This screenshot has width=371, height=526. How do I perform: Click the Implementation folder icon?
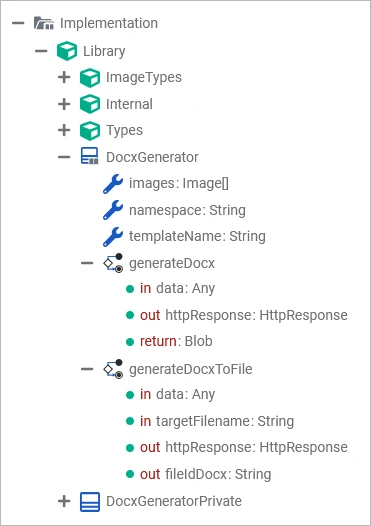tap(44, 23)
